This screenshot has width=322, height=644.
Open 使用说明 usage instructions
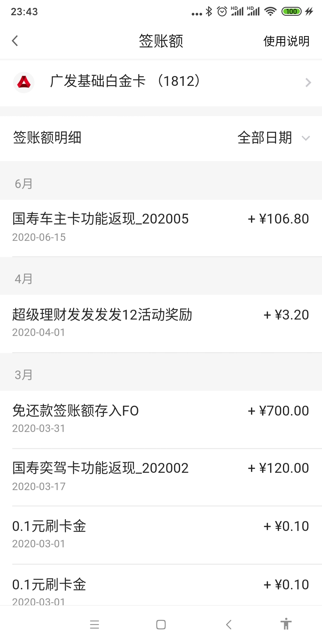pyautogui.click(x=286, y=41)
